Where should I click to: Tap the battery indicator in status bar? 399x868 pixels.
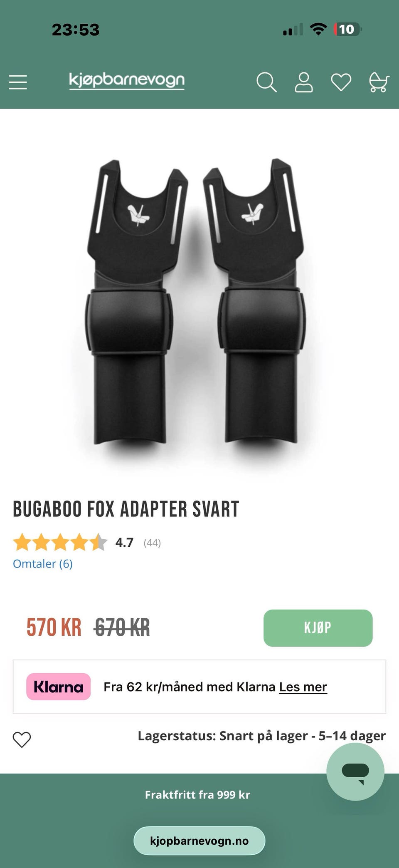tap(347, 30)
